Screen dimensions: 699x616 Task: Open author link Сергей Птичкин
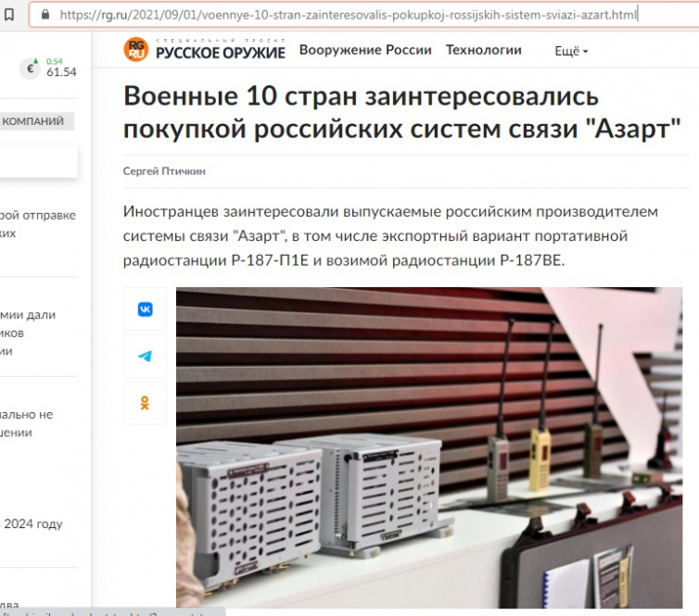(x=164, y=171)
